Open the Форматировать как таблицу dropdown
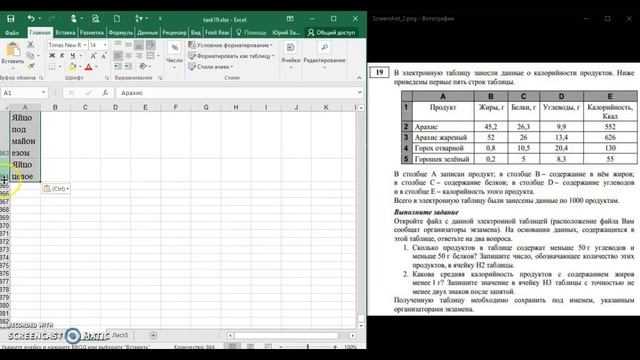The width and height of the screenshot is (640, 360). pos(231,56)
